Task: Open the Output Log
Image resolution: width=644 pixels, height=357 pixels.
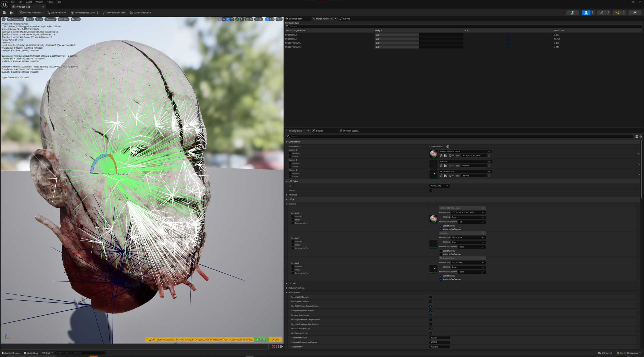Action: point(31,353)
